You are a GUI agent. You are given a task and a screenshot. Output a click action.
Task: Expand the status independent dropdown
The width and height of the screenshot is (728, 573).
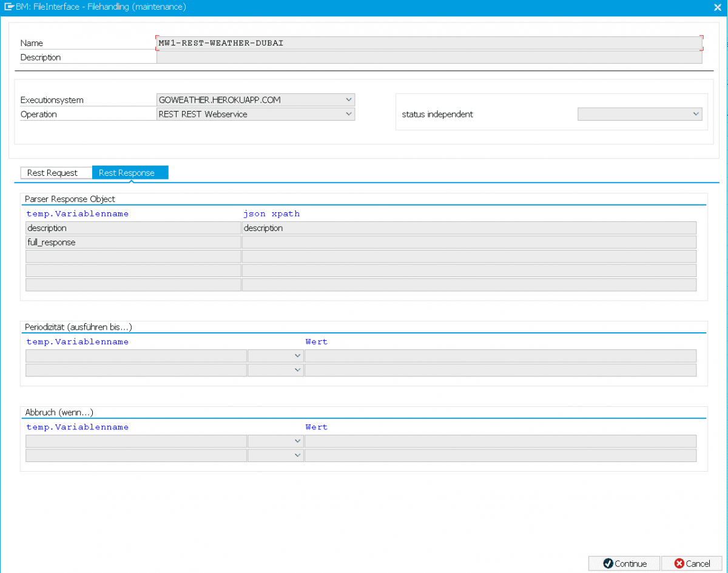click(695, 114)
